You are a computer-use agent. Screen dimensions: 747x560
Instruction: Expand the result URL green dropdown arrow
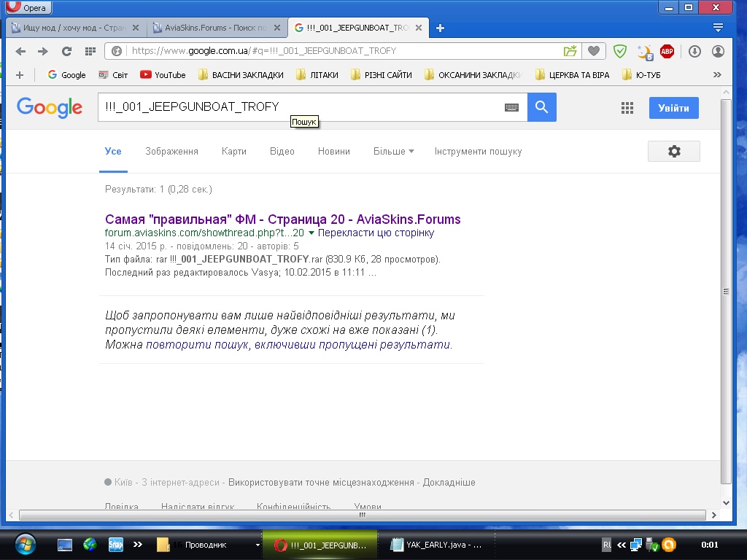(x=311, y=233)
